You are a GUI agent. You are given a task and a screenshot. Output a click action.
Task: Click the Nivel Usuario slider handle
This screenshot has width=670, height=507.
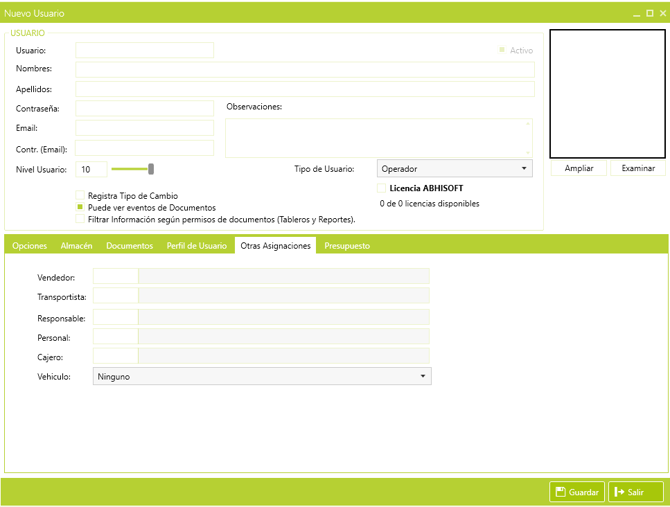[151, 169]
